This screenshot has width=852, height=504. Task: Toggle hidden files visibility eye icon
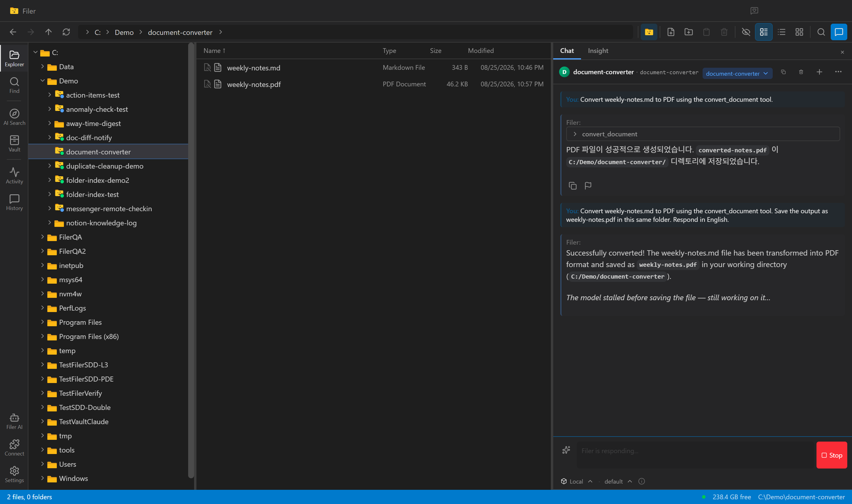click(x=746, y=32)
